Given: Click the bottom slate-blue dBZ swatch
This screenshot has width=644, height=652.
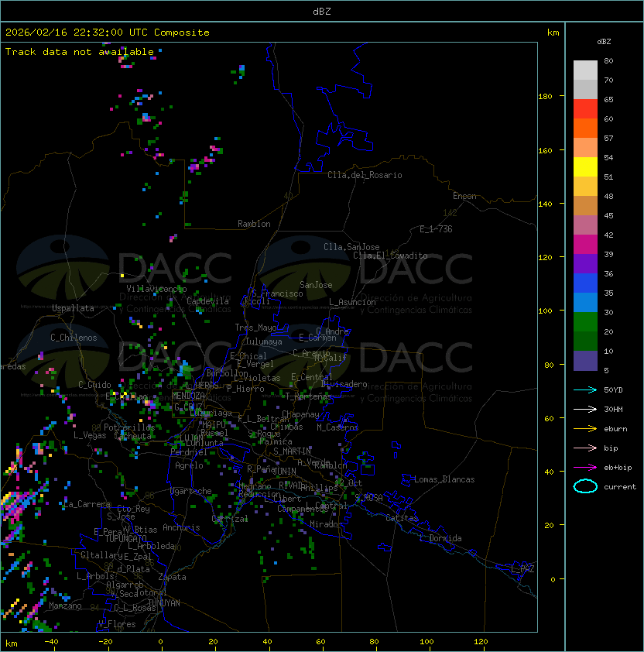Looking at the screenshot, I should (x=585, y=361).
